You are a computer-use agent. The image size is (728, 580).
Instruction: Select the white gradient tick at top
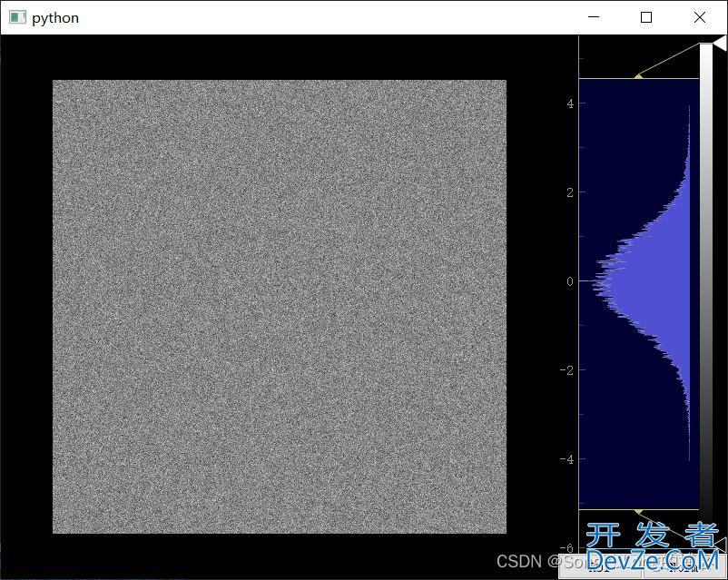(719, 44)
